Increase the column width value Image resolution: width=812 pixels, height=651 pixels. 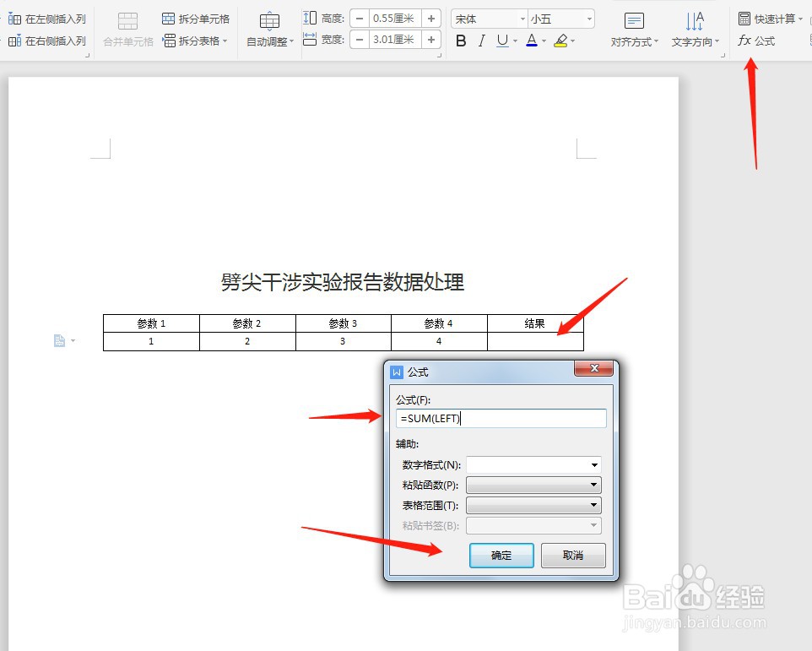pyautogui.click(x=430, y=40)
